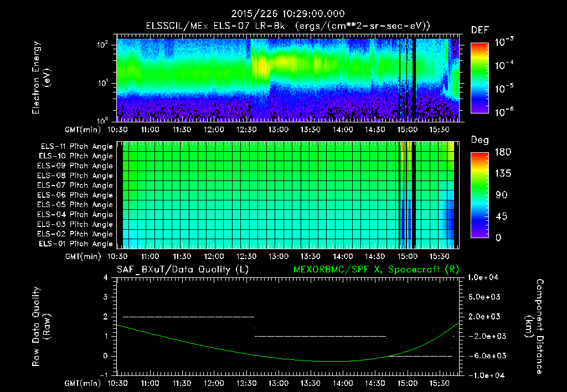Click the ELS-05 Pitch Angle row label
This screenshot has width=567, height=392.
tap(75, 205)
